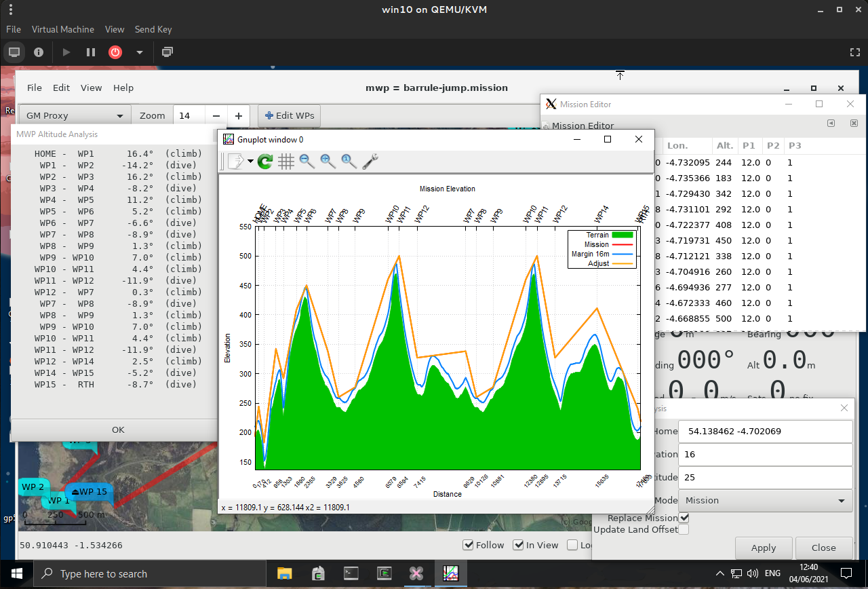This screenshot has height=589, width=868.
Task: Open the gnuplot export dropdown arrow
Action: click(251, 161)
